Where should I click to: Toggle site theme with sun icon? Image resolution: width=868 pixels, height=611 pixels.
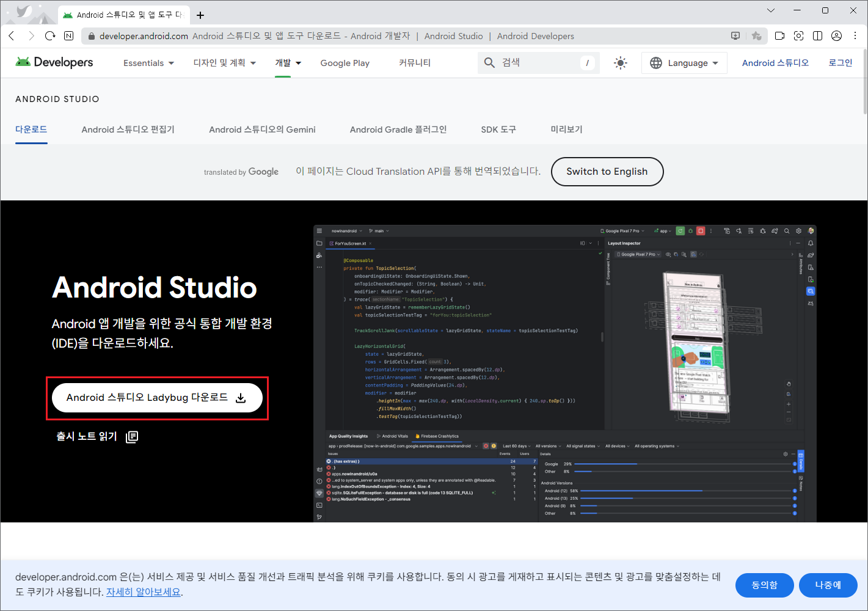coord(621,63)
